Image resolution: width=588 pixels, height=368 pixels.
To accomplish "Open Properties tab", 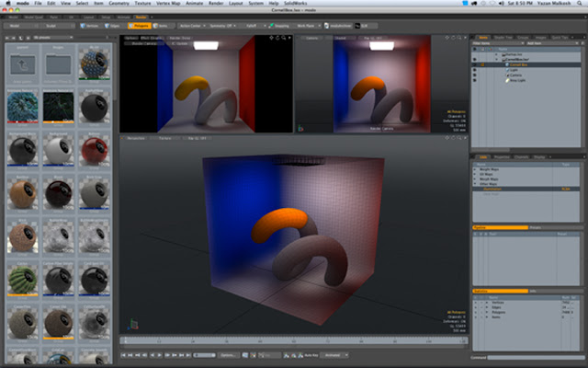I will (502, 157).
